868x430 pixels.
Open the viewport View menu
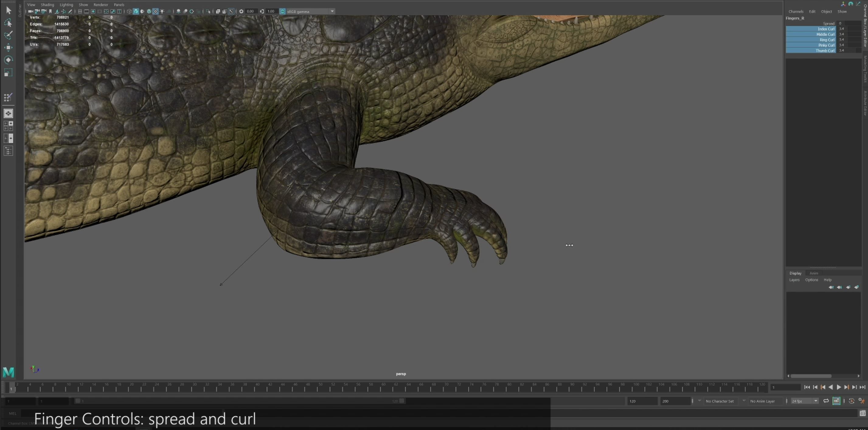point(31,5)
